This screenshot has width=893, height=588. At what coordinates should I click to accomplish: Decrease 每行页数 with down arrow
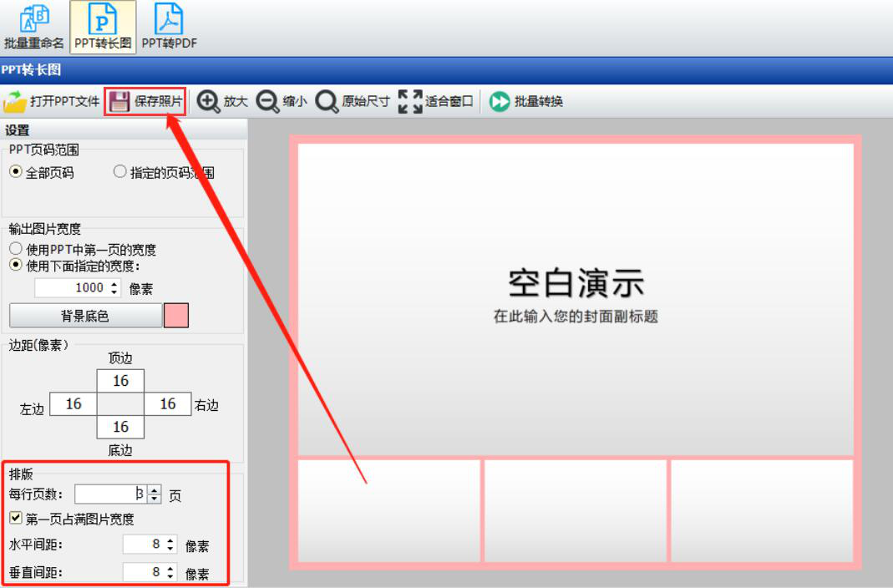tap(155, 499)
